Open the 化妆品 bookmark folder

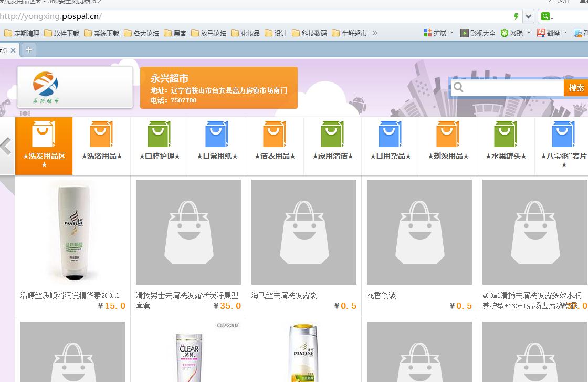pyautogui.click(x=245, y=33)
